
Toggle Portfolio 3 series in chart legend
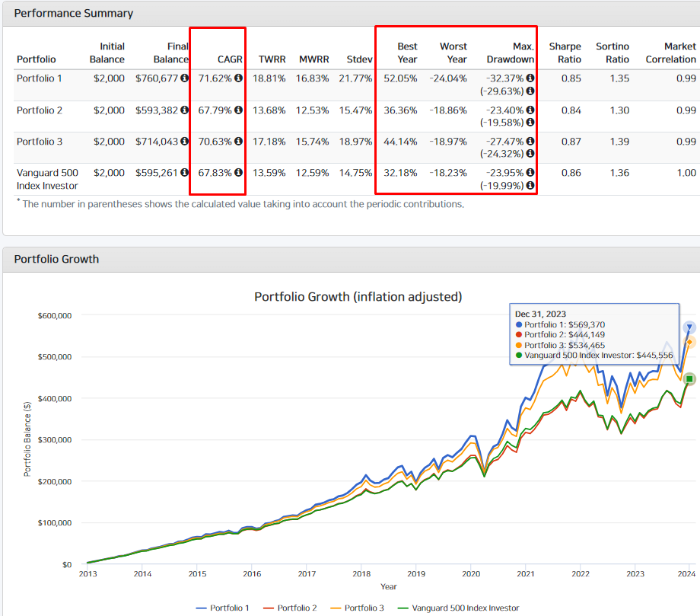(357, 608)
